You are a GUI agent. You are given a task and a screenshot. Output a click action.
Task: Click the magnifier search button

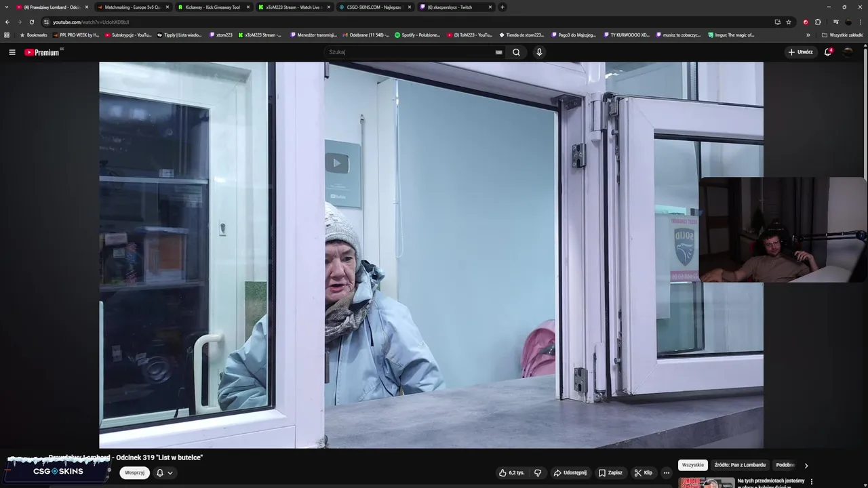[x=516, y=52]
